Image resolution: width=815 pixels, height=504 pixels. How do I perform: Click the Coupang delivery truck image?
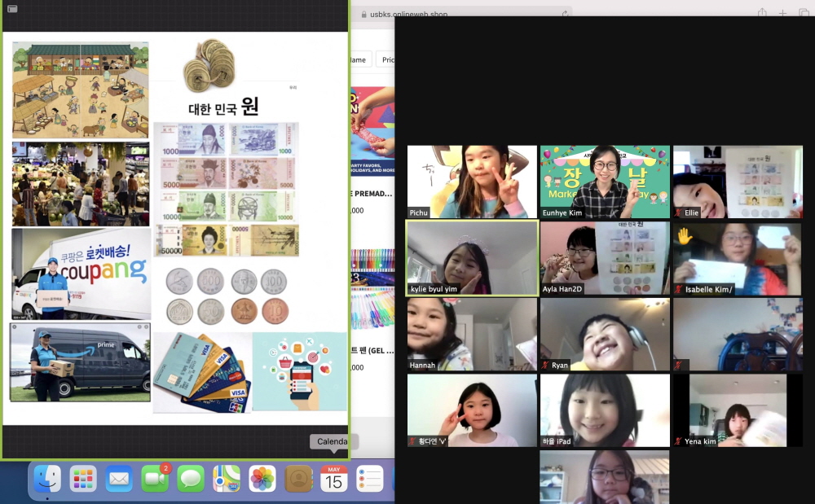tap(81, 274)
